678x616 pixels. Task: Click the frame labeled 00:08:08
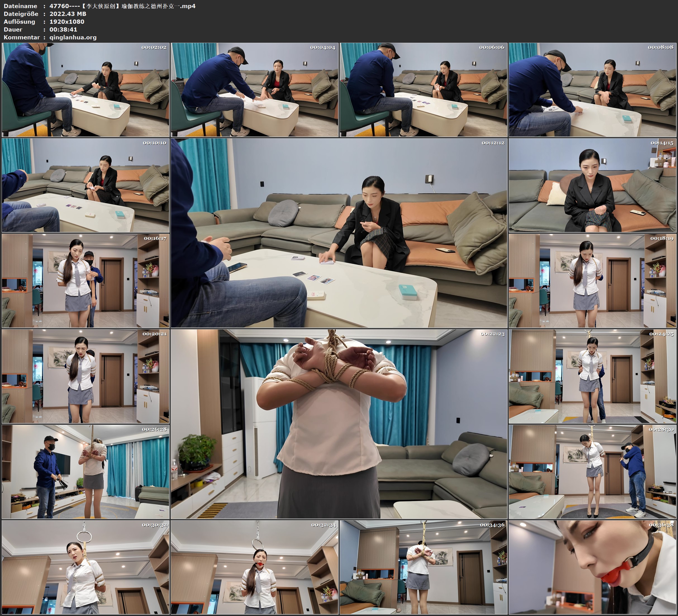coord(593,89)
